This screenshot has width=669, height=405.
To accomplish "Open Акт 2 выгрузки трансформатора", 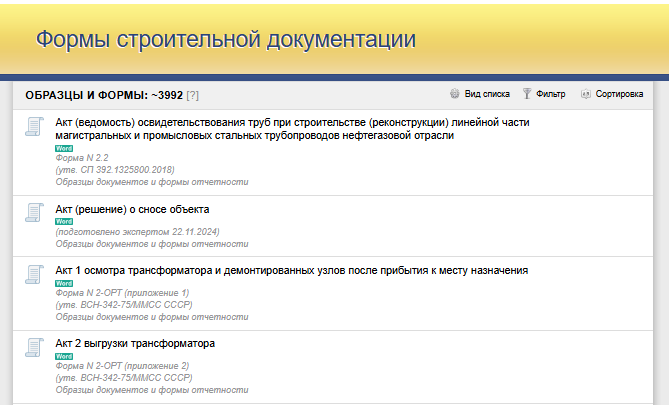I will (135, 344).
